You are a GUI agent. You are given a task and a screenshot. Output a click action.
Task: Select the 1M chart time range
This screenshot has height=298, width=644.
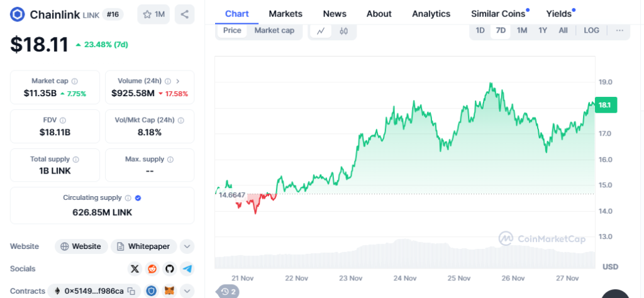(522, 30)
